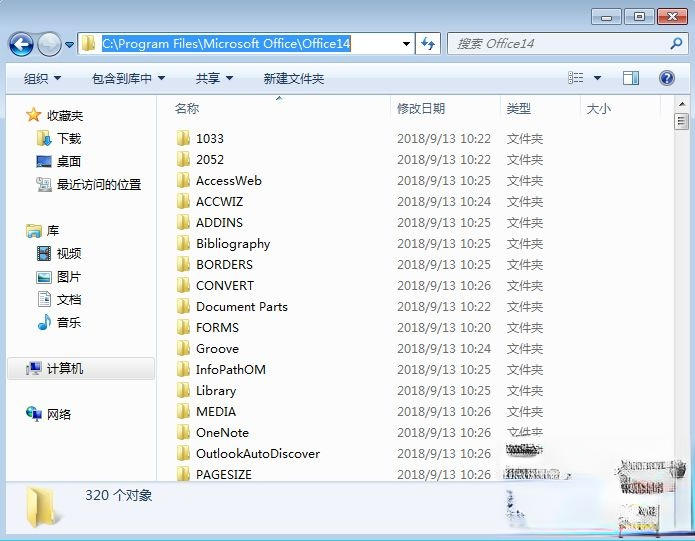695x541 pixels.
Task: Click the OutlookAutoDiscover folder icon
Action: 183,453
